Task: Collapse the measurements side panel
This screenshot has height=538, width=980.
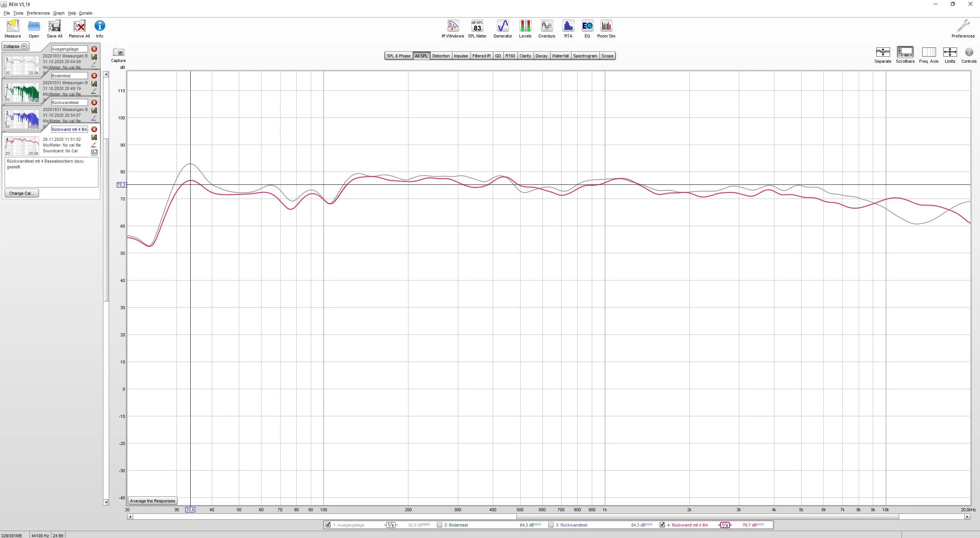Action: (15, 46)
